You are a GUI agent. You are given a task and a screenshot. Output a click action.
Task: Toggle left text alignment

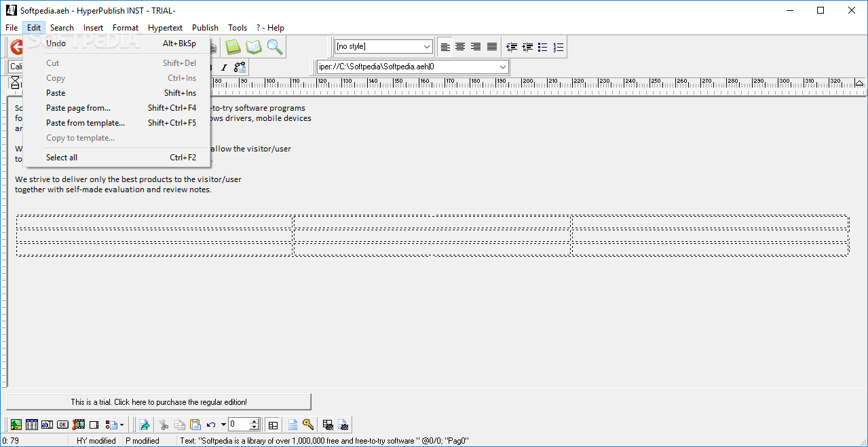point(445,47)
